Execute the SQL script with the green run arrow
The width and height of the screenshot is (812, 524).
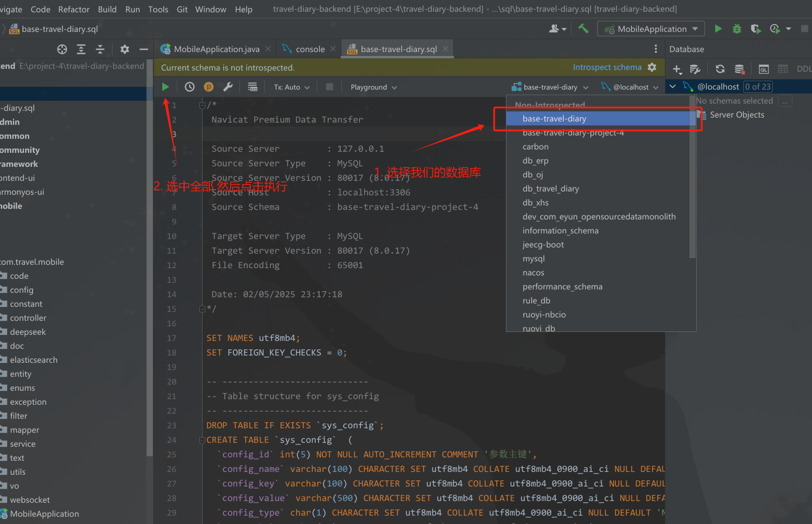click(x=165, y=87)
